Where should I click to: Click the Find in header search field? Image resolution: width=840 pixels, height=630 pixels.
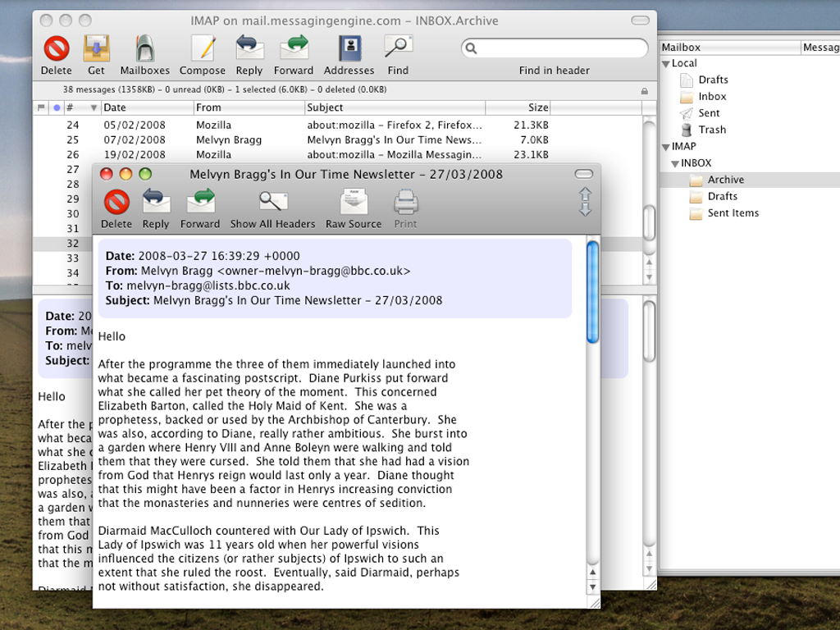tap(555, 48)
